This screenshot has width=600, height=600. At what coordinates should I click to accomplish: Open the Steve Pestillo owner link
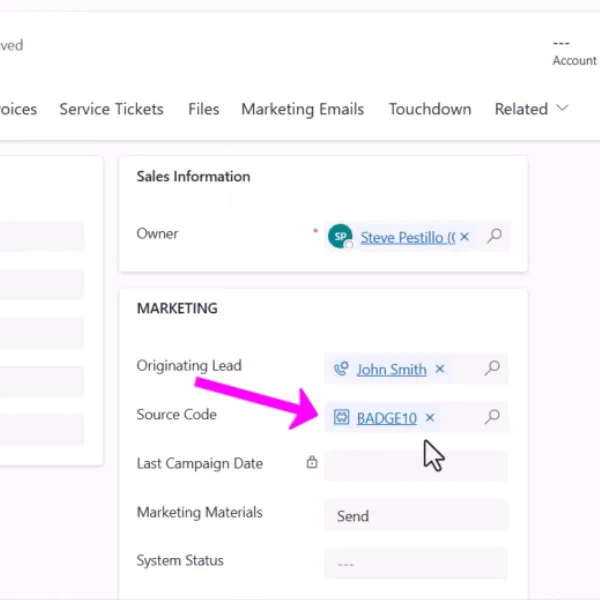[x=408, y=237]
